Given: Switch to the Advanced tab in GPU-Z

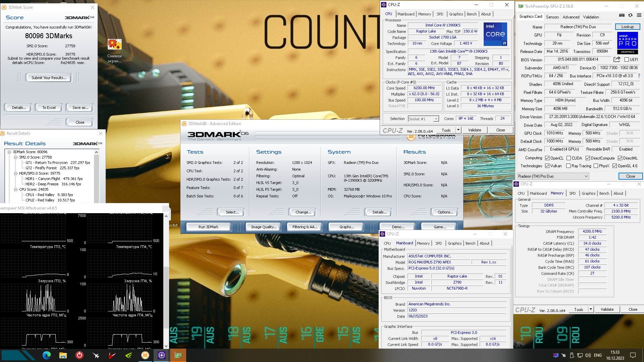Looking at the screenshot, I should click(571, 17).
